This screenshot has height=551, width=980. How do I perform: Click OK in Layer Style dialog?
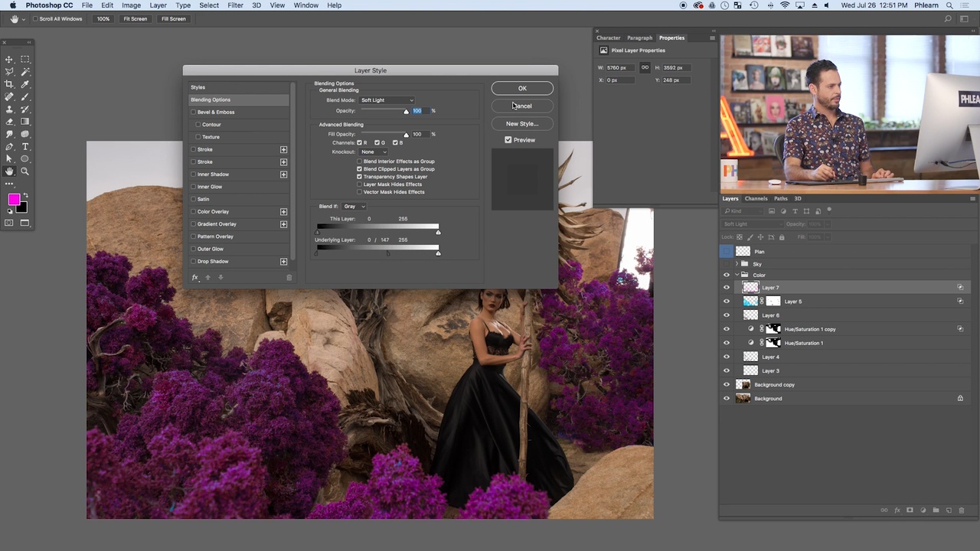(x=522, y=88)
